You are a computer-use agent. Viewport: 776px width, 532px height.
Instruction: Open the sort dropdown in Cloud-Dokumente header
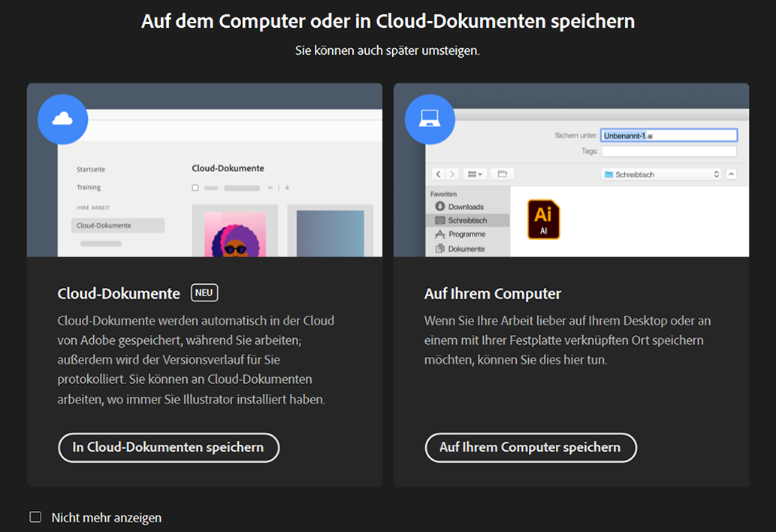pyautogui.click(x=270, y=188)
